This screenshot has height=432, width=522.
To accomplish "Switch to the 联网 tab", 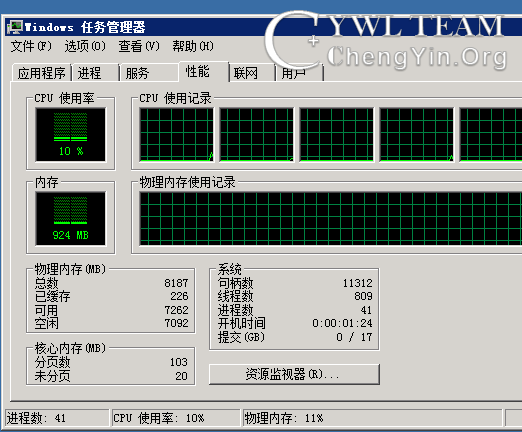I will point(252,73).
